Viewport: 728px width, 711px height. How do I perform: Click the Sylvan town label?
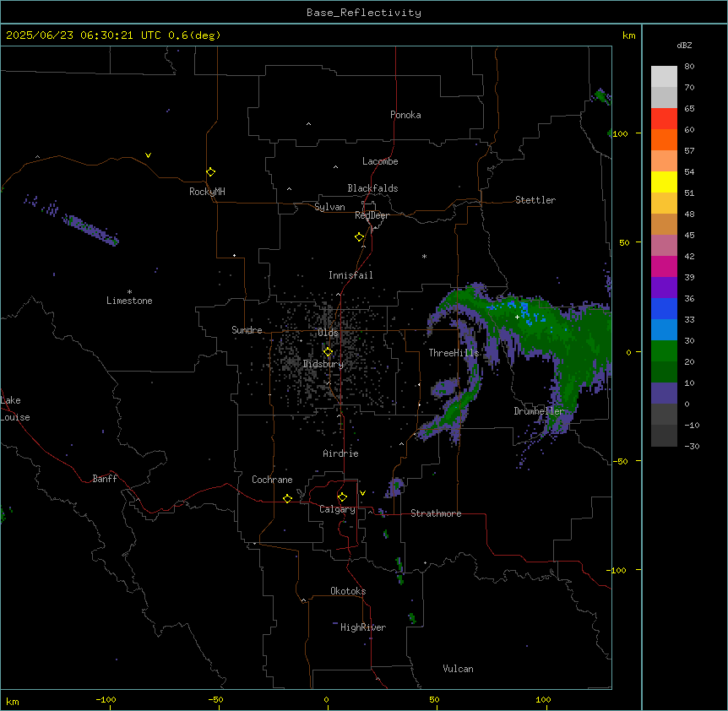pyautogui.click(x=329, y=207)
